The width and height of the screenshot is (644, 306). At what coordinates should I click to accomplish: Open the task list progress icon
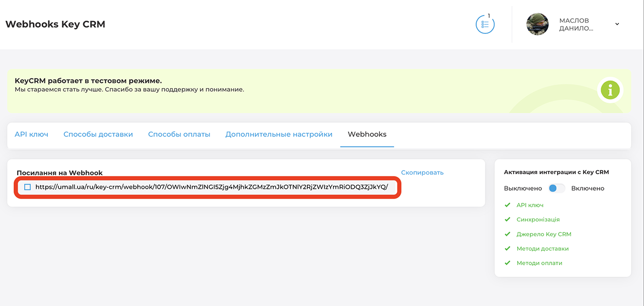point(485,24)
